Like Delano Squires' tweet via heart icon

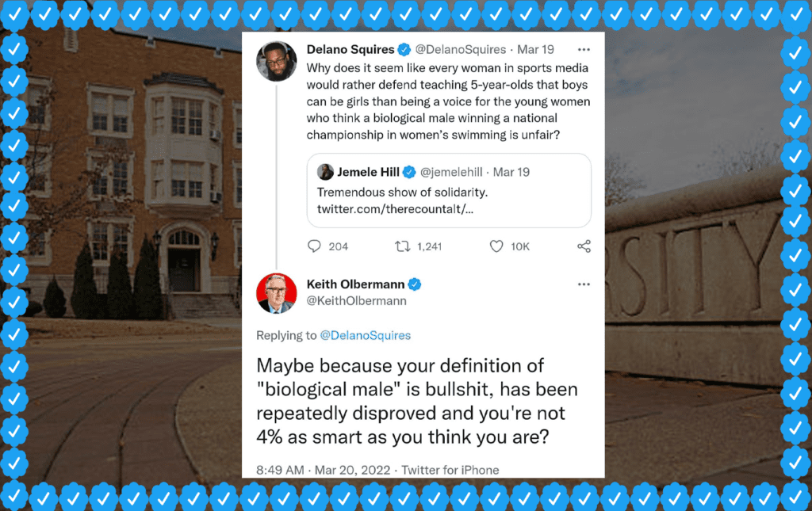496,246
